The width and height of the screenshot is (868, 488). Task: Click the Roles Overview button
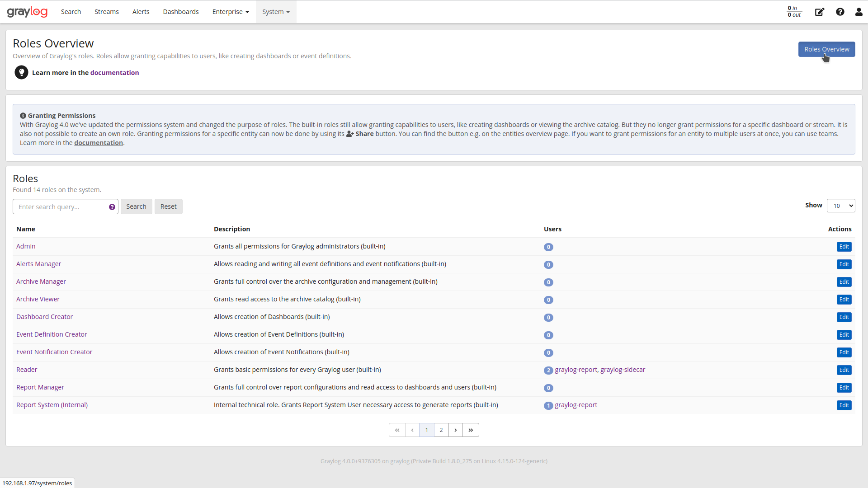(826, 49)
